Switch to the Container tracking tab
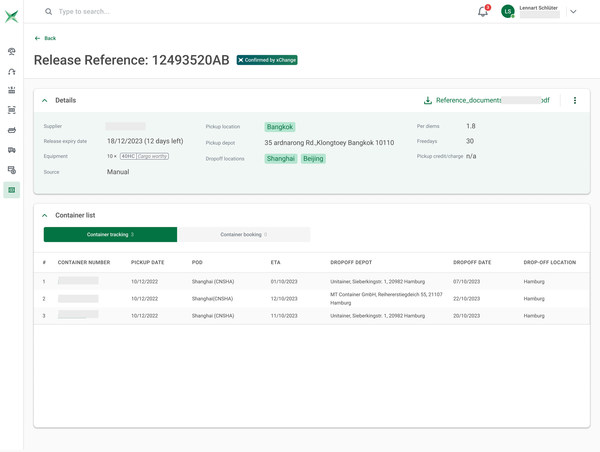This screenshot has width=600, height=452. click(x=110, y=234)
